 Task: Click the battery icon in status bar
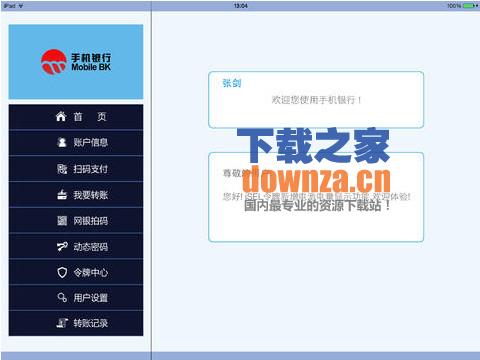(x=471, y=6)
